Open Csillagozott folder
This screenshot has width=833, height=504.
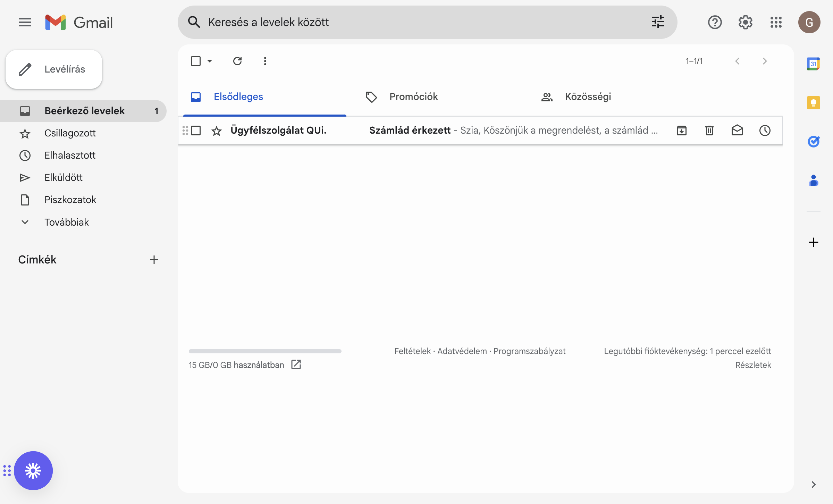point(83,133)
